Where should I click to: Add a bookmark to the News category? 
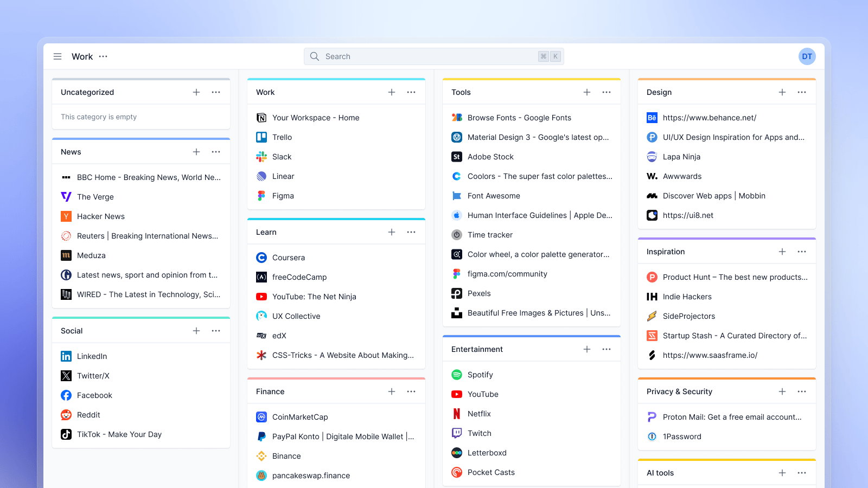196,152
